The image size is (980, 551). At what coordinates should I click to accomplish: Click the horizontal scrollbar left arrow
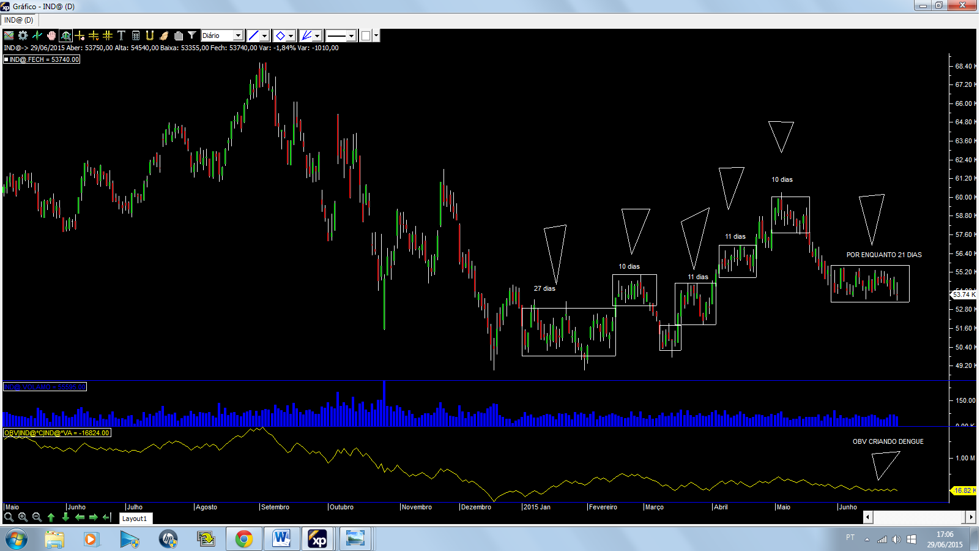867,517
